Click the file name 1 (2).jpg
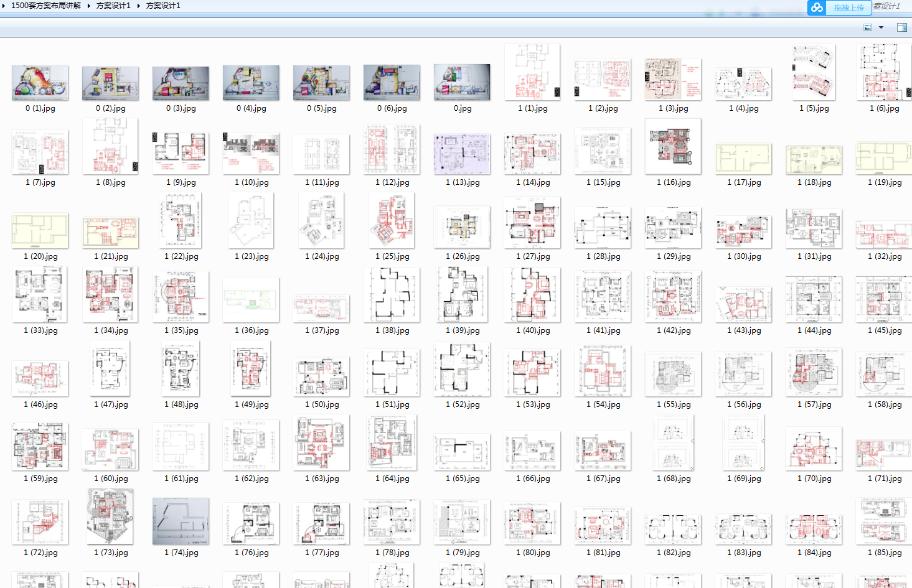 coord(603,108)
